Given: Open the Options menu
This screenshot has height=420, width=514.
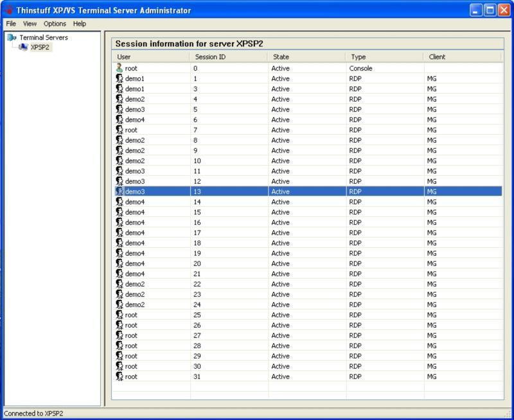Looking at the screenshot, I should coord(55,24).
